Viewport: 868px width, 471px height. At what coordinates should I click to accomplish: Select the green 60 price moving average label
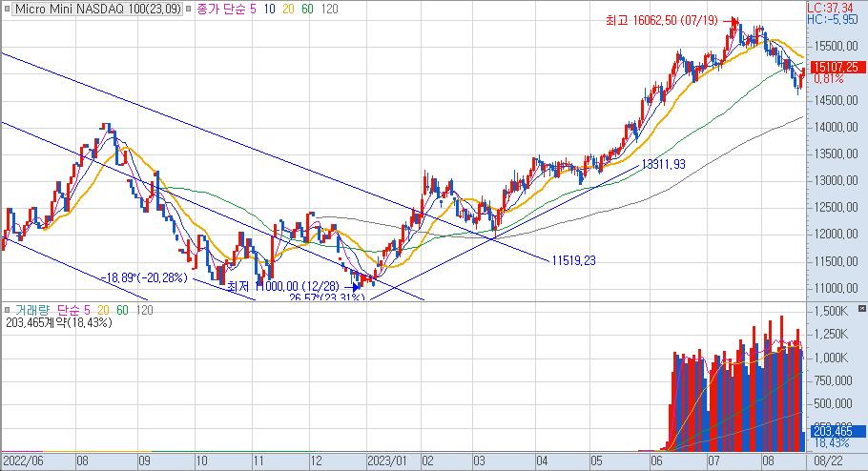click(307, 10)
